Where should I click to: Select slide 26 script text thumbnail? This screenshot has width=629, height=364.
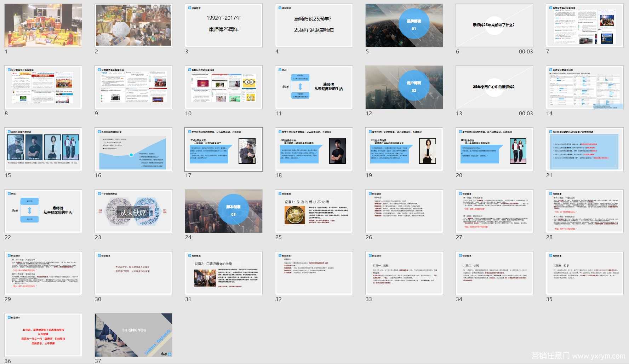pyautogui.click(x=404, y=211)
